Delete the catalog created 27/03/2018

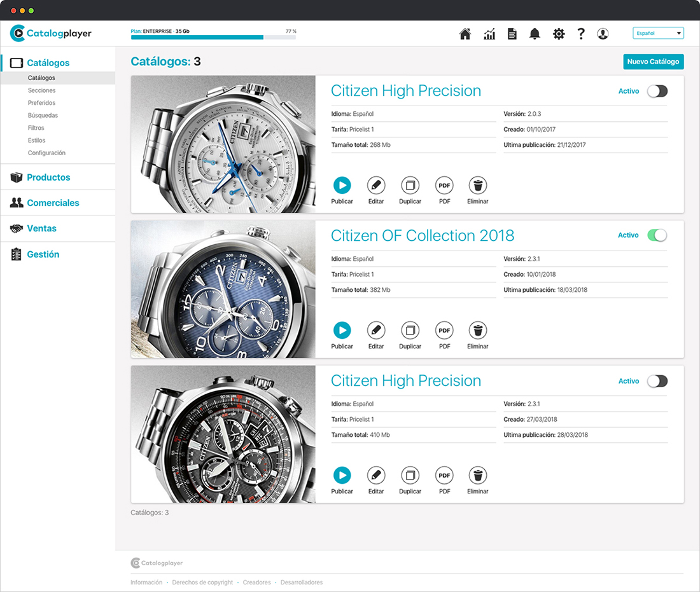pyautogui.click(x=478, y=475)
